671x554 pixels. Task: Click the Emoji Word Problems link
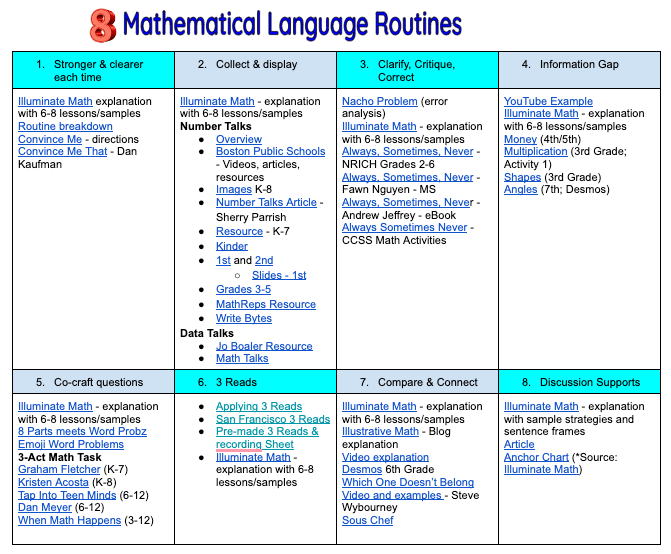coord(71,445)
